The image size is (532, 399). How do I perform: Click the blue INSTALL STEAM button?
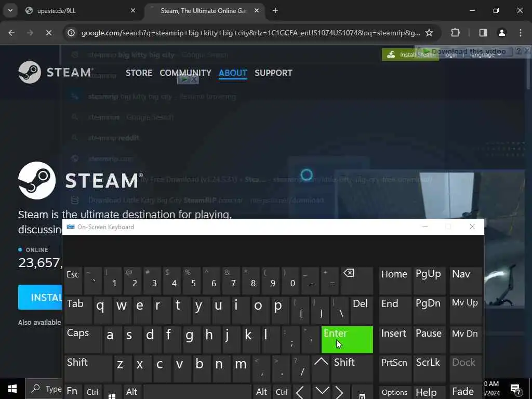40,297
